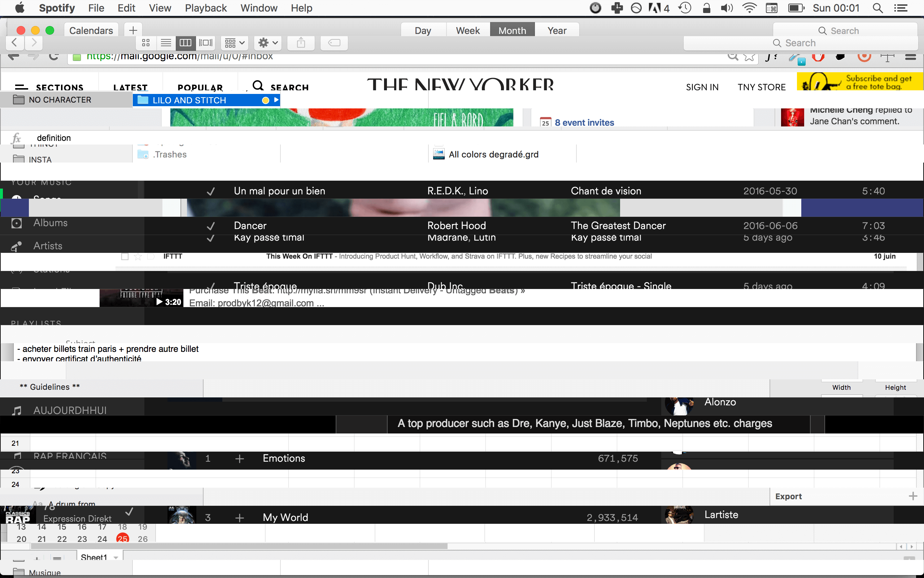Open Finder Arrange dropdown
924x578 pixels.
235,43
